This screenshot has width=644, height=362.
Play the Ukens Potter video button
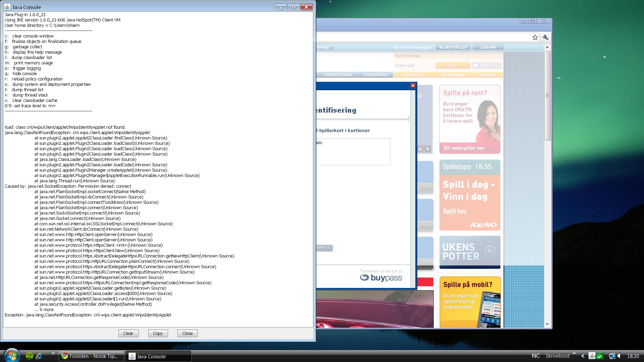tap(490, 250)
